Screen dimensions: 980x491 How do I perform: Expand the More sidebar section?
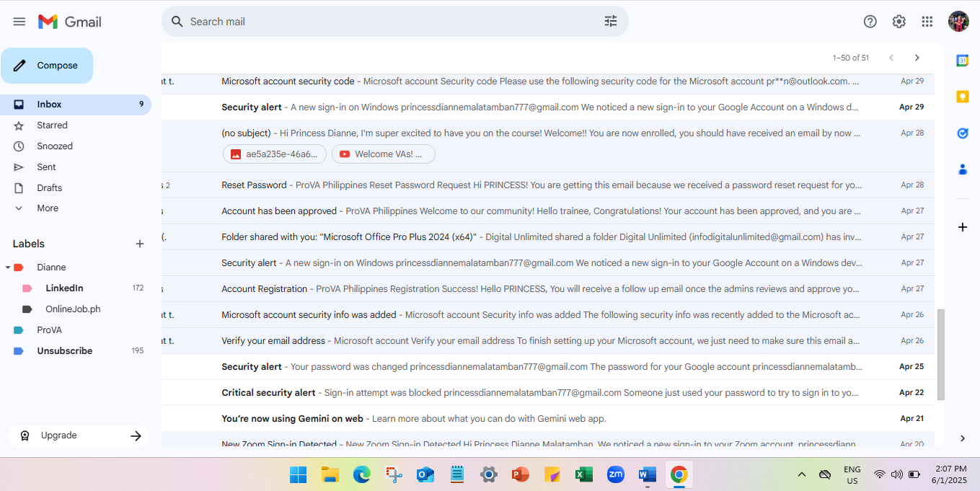47,208
